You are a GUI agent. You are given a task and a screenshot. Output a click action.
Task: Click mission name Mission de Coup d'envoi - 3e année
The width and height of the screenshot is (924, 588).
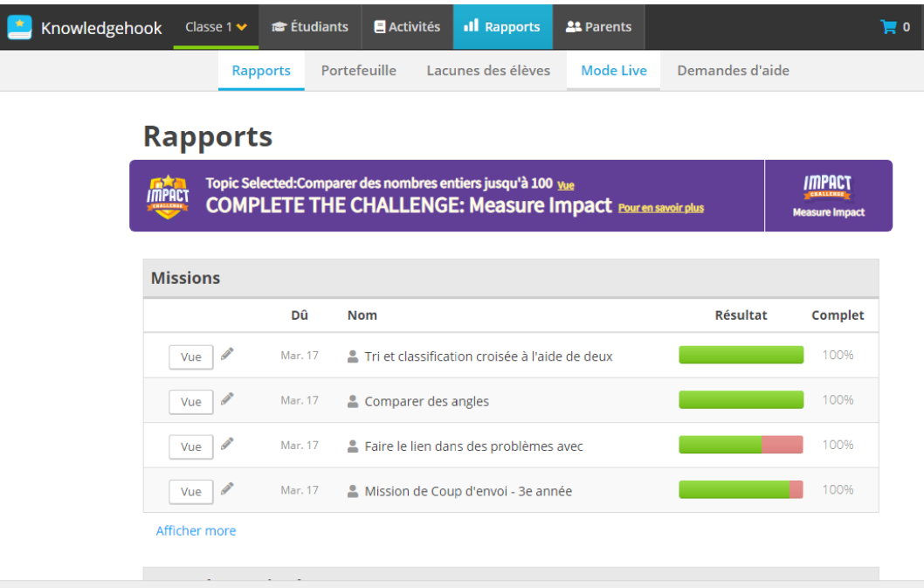[x=468, y=491]
